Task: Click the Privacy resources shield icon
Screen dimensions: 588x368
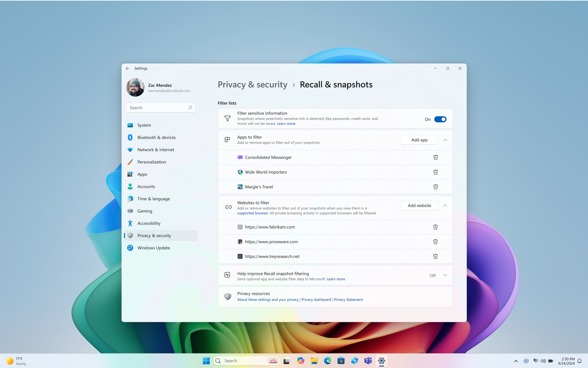Action: (x=227, y=296)
